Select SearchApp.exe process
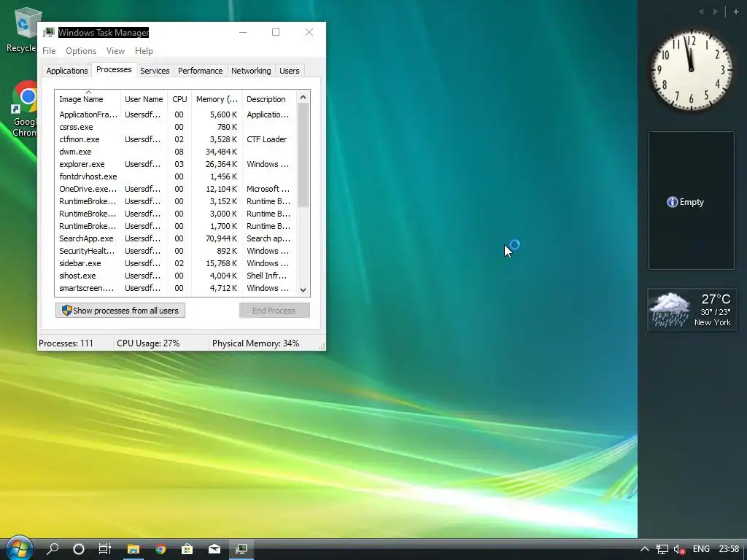 (175, 238)
